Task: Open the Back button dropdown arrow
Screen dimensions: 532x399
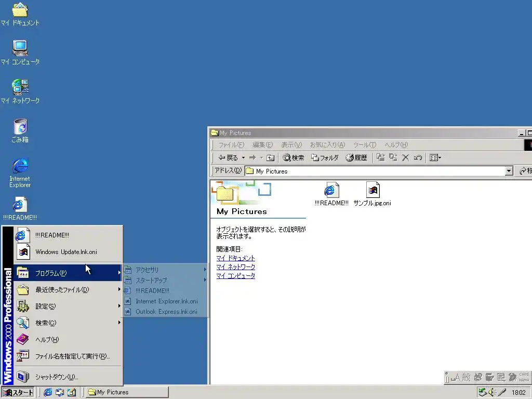Action: click(243, 158)
